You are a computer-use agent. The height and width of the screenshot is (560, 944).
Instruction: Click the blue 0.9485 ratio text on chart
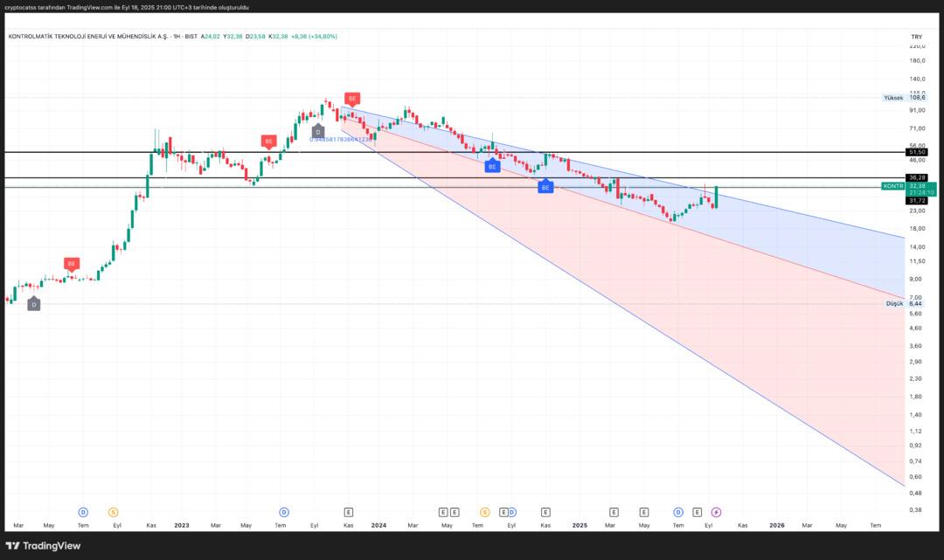341,140
